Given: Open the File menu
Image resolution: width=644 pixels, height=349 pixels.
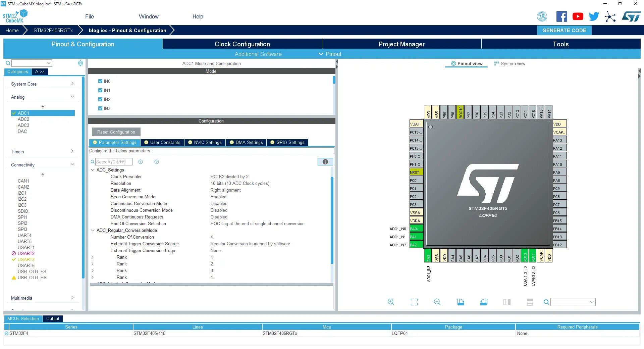Looking at the screenshot, I should [x=90, y=16].
